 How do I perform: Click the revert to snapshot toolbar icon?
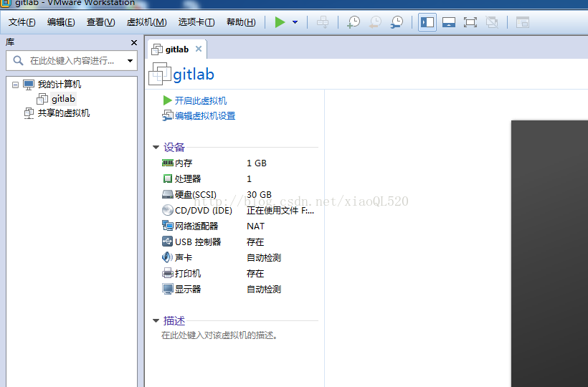(375, 22)
